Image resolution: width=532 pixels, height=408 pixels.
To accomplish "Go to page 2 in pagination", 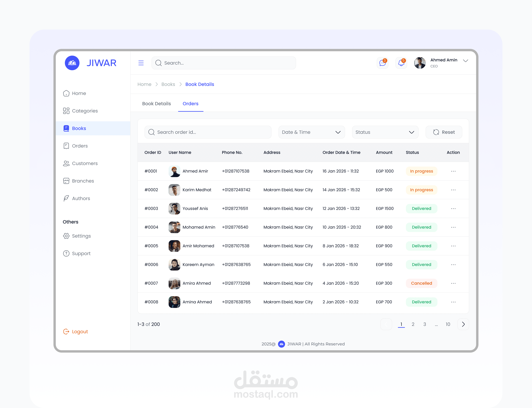I will point(413,324).
